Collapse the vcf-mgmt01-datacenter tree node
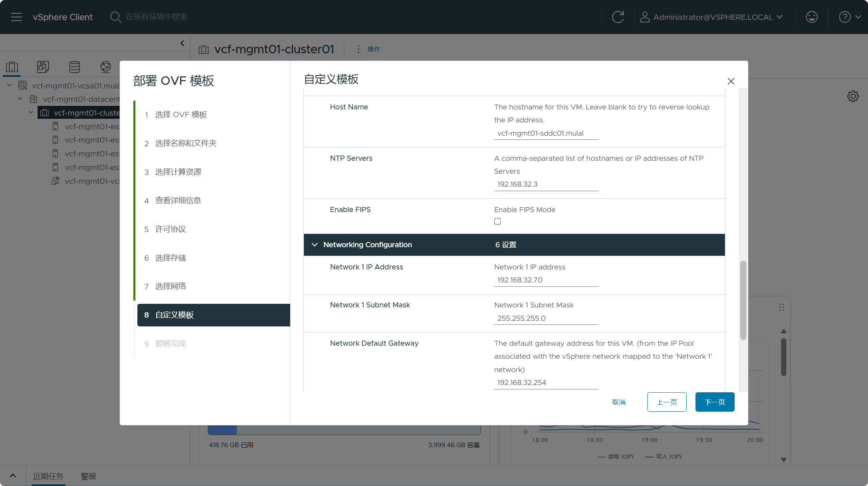 pyautogui.click(x=20, y=99)
